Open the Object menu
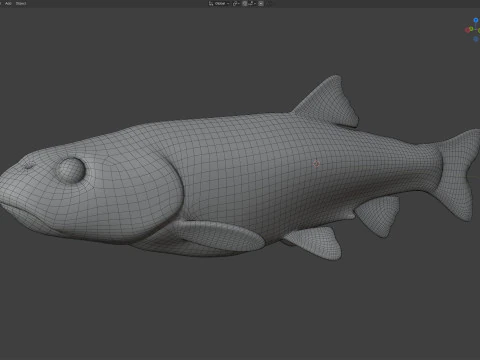 [x=21, y=3]
